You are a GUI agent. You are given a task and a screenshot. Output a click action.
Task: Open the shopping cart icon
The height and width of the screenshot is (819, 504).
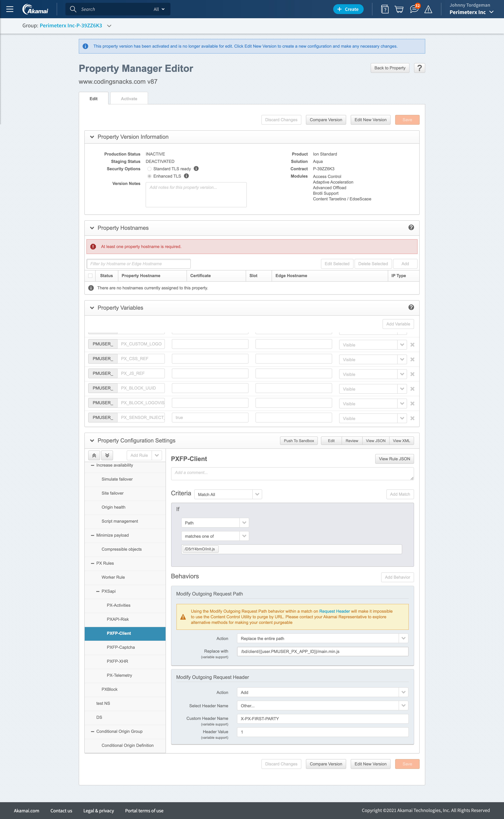[399, 9]
